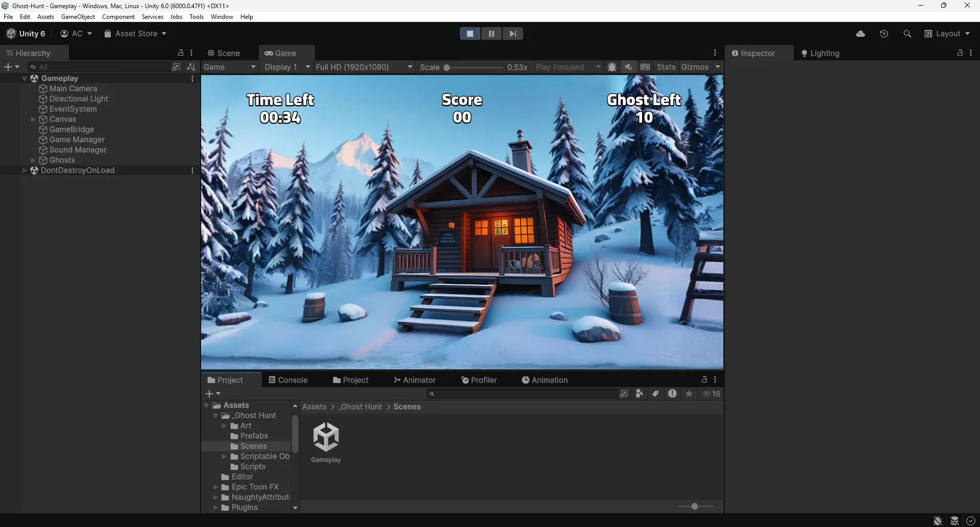Lock the Inspector panel
This screenshot has height=527, width=980.
(x=960, y=53)
